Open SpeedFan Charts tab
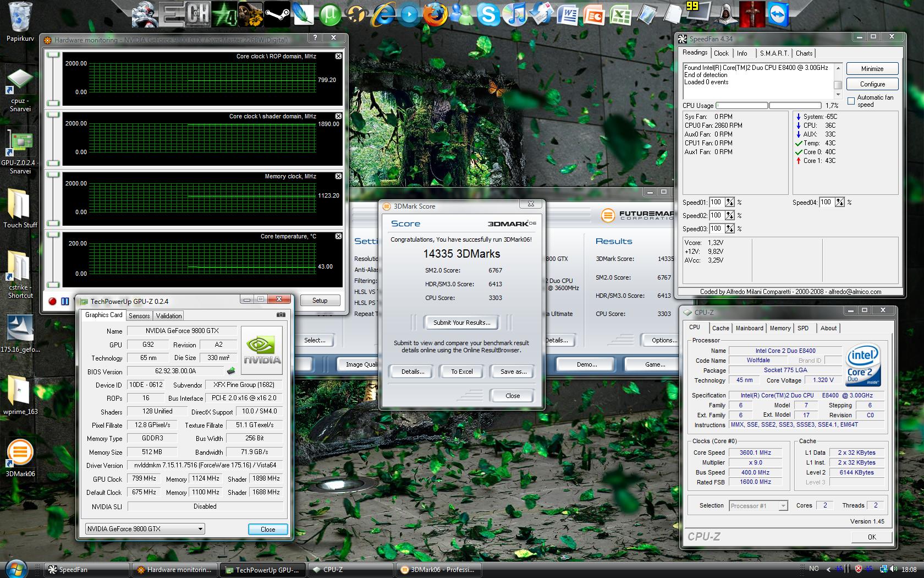Screen dimensions: 924x578 [804, 53]
